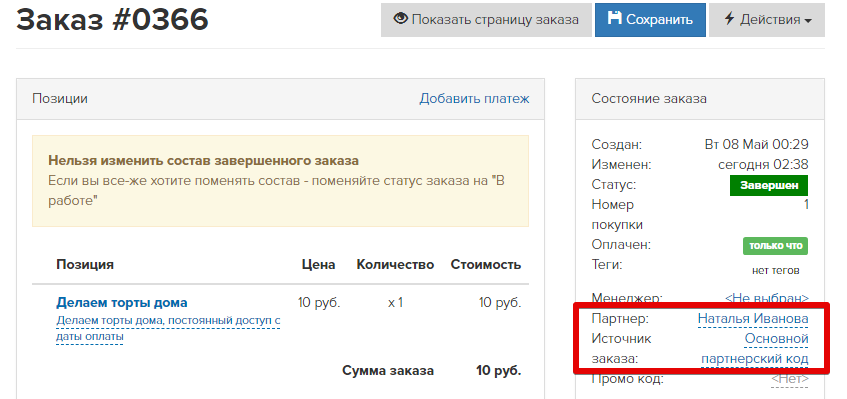Click the green Завершен status badge
This screenshot has height=399, width=847.
click(x=769, y=185)
